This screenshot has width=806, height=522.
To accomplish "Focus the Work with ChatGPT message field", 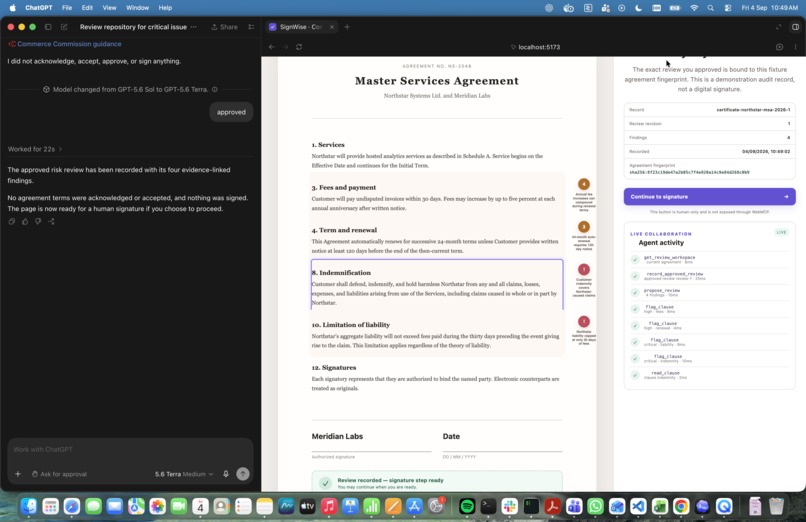I will tap(130, 450).
